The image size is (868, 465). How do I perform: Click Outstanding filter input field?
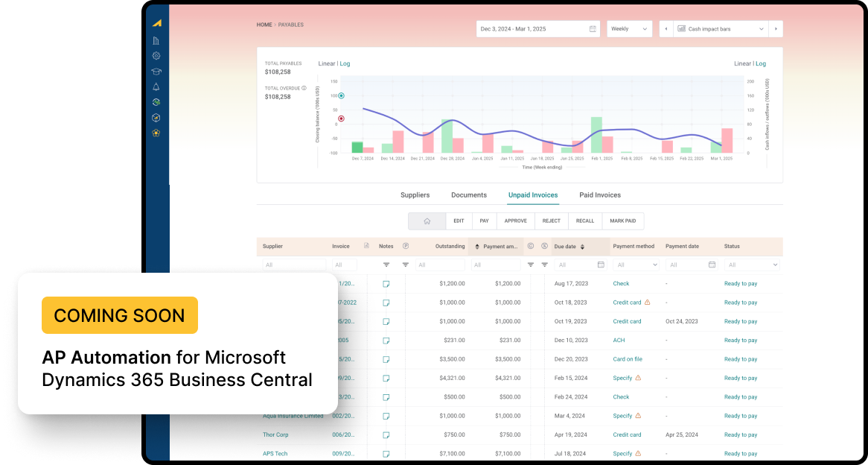441,265
